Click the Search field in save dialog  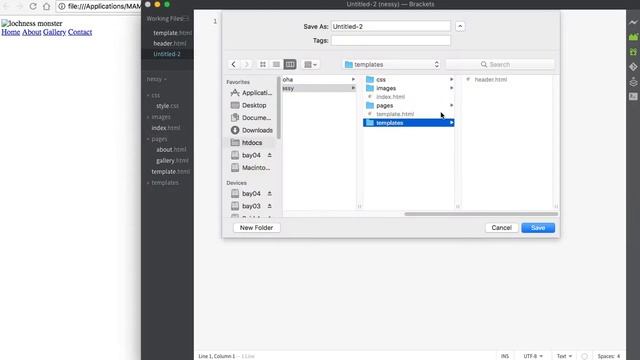click(500, 64)
